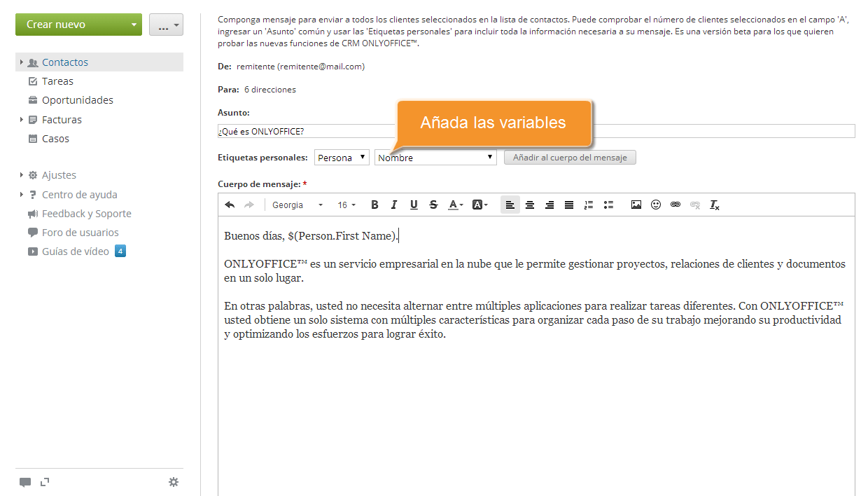Click the unlink icon
The width and height of the screenshot is (868, 496).
(x=694, y=205)
